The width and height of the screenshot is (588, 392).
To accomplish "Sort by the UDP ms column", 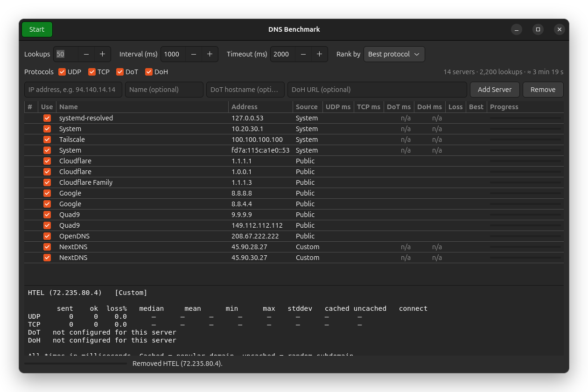I will coord(338,107).
